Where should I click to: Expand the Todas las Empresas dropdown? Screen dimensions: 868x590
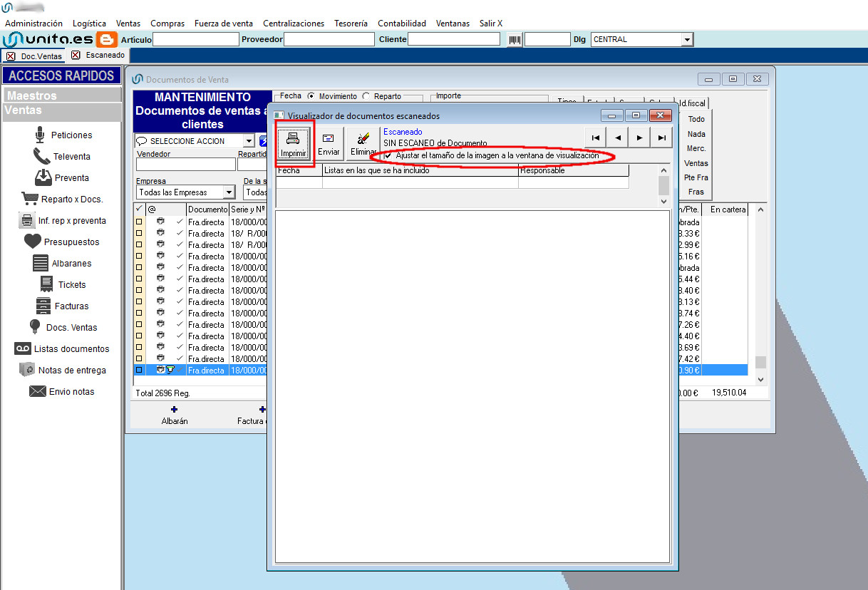coord(229,192)
